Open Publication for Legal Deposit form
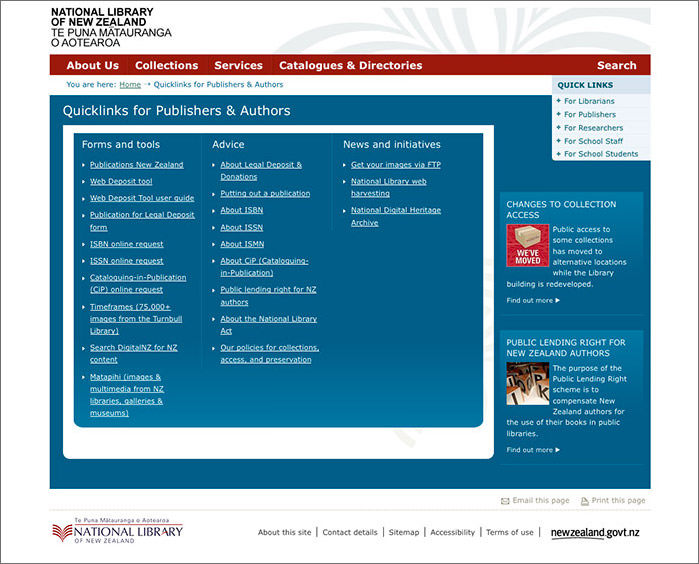The height and width of the screenshot is (564, 699). tap(142, 221)
